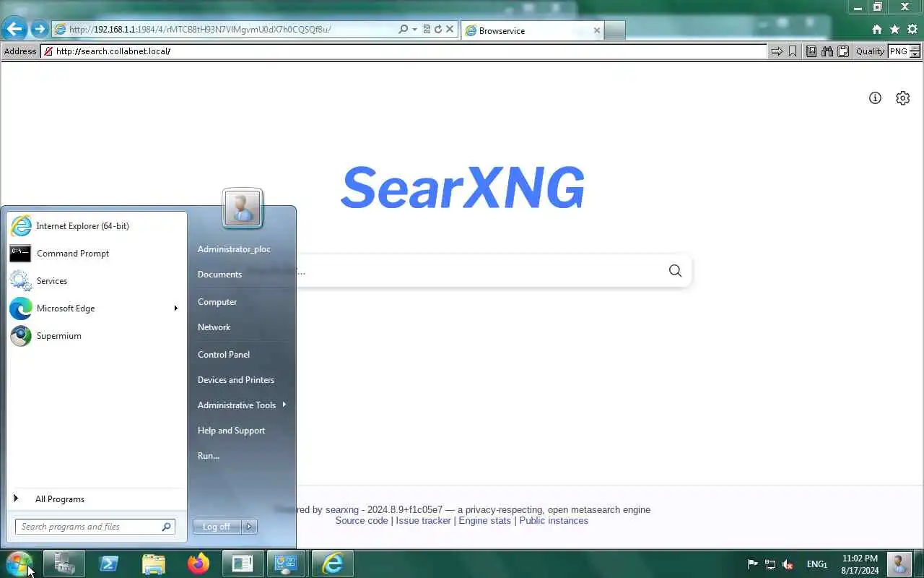Open Documents from Start menu

pyautogui.click(x=219, y=275)
